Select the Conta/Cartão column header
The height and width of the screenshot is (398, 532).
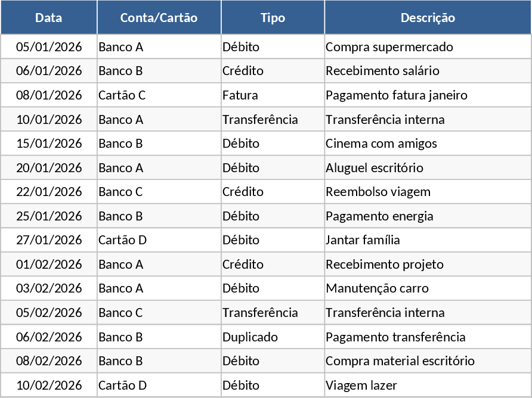(159, 18)
